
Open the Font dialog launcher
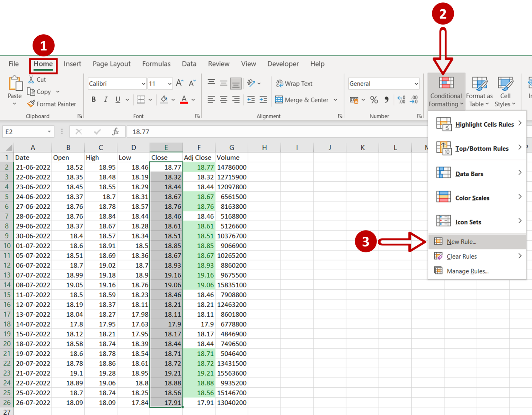click(x=197, y=116)
